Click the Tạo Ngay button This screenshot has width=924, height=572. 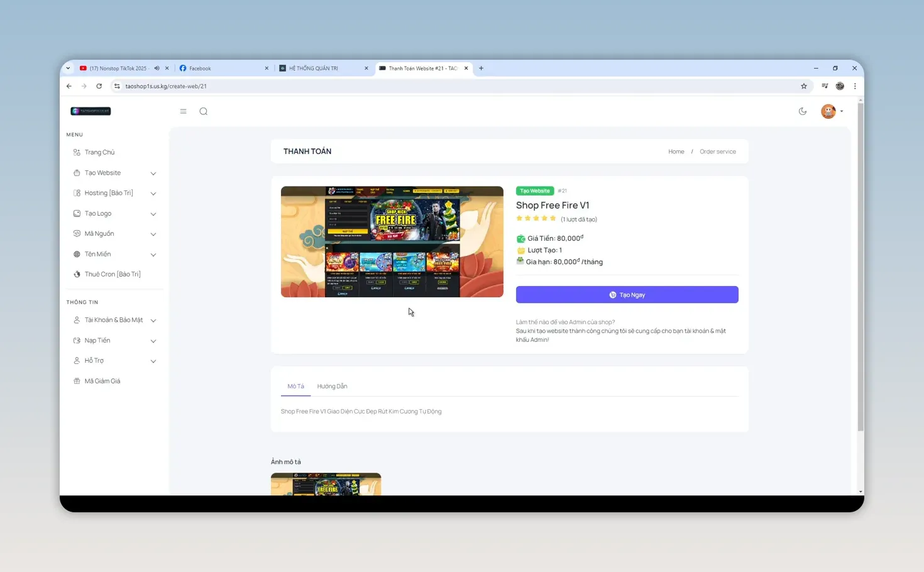click(627, 295)
